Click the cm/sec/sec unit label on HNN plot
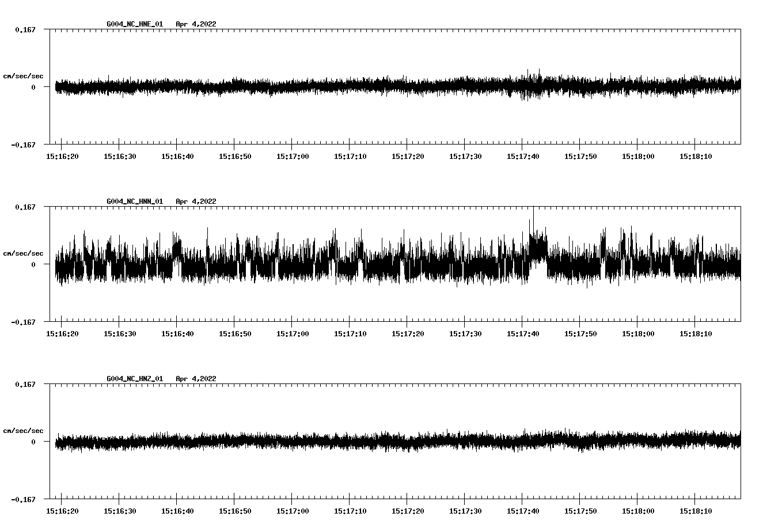This screenshot has width=782, height=532. (x=23, y=254)
